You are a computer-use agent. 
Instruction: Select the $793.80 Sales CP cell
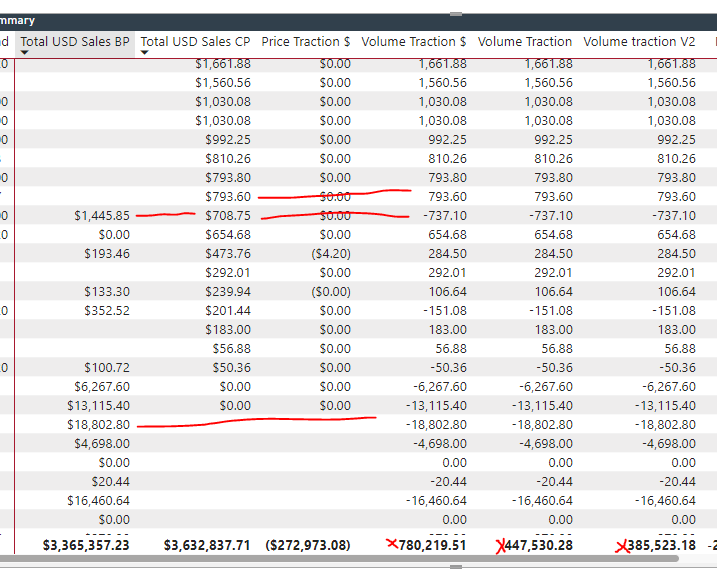(x=228, y=177)
